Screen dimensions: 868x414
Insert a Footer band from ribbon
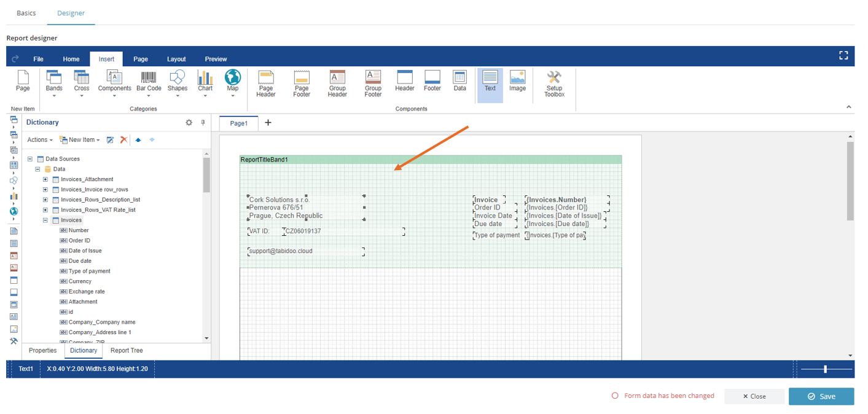(432, 82)
